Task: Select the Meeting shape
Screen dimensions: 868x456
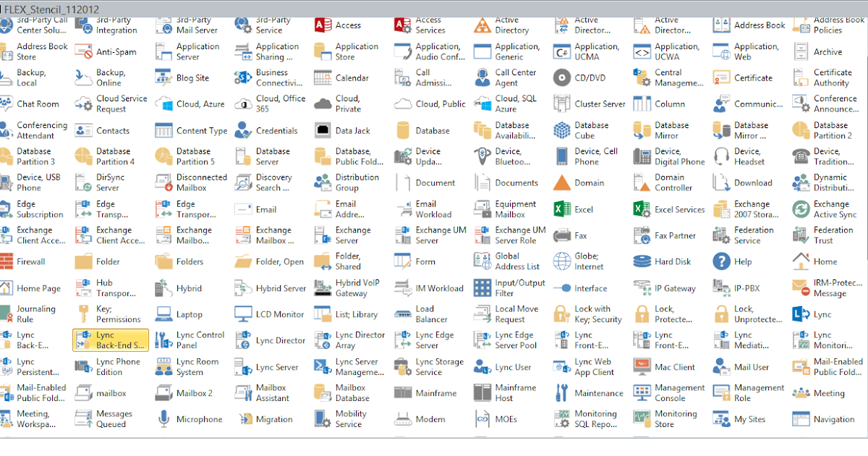Action: click(819, 393)
